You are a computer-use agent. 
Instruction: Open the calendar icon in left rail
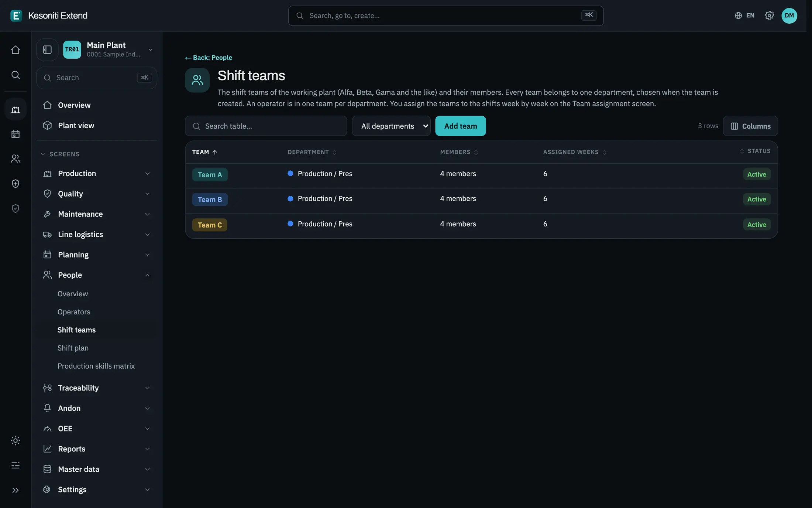[15, 134]
